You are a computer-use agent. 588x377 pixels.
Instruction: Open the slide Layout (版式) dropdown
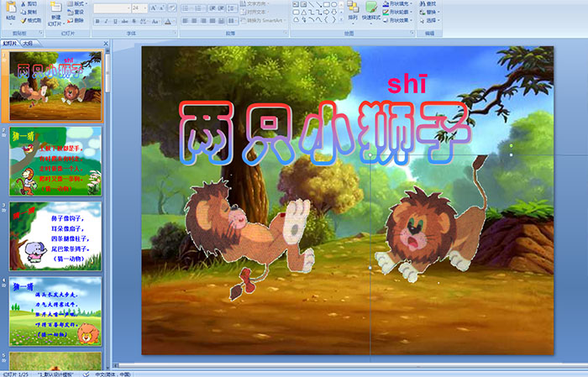(x=77, y=3)
